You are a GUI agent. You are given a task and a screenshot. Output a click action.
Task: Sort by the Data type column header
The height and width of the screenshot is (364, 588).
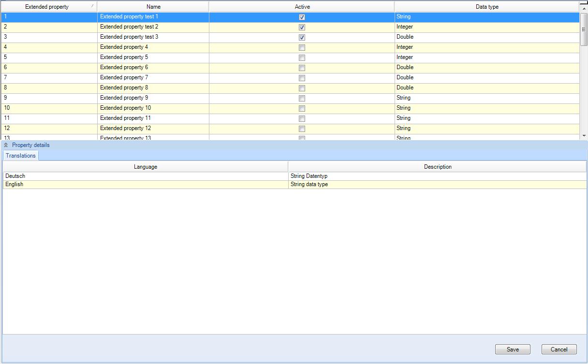pyautogui.click(x=486, y=7)
